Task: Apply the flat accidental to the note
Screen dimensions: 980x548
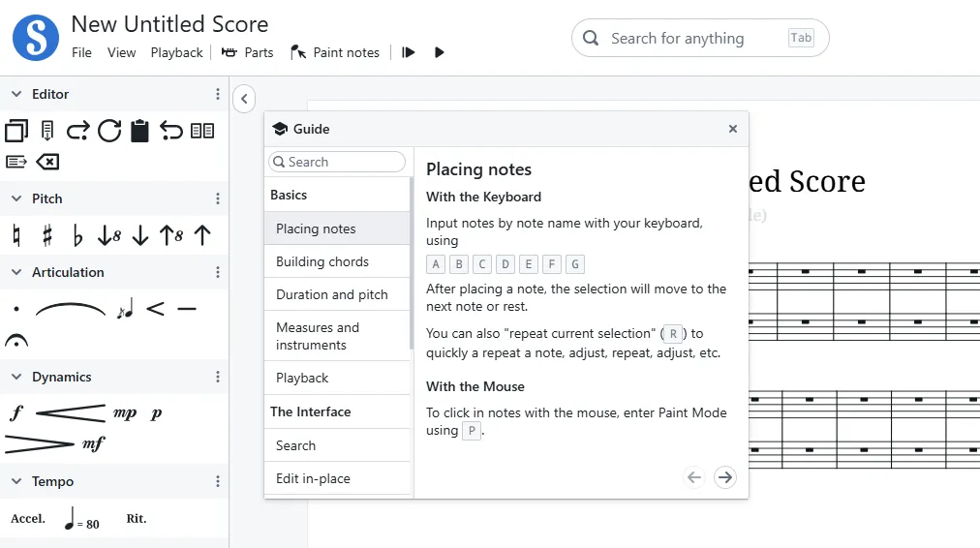Action: pos(77,235)
